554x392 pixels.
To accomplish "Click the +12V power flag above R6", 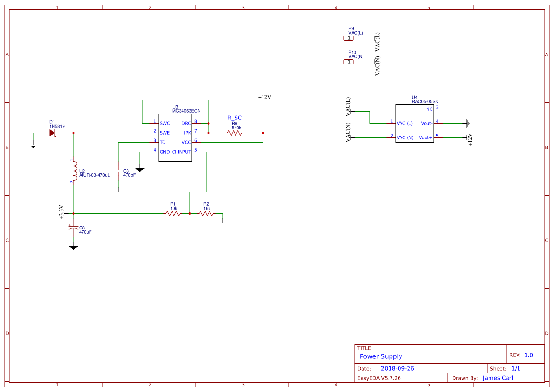I will coord(264,98).
